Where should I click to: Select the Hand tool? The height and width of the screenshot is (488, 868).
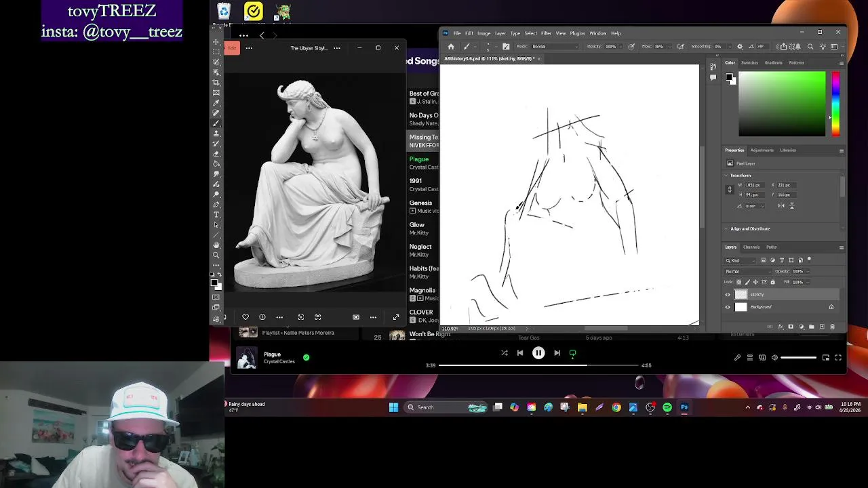(x=216, y=245)
